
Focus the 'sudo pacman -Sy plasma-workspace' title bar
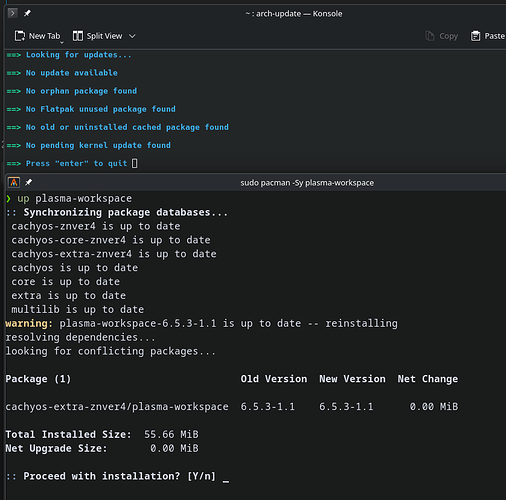point(307,183)
